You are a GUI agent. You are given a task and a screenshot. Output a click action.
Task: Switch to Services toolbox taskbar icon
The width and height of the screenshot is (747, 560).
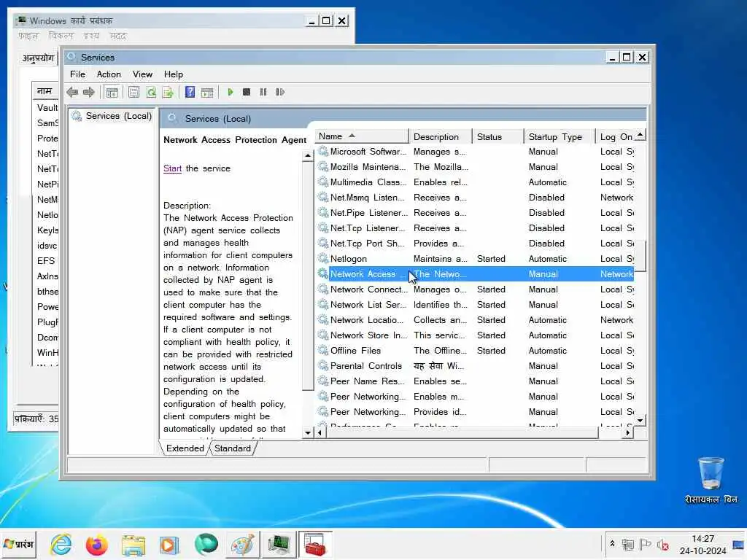[x=315, y=545]
